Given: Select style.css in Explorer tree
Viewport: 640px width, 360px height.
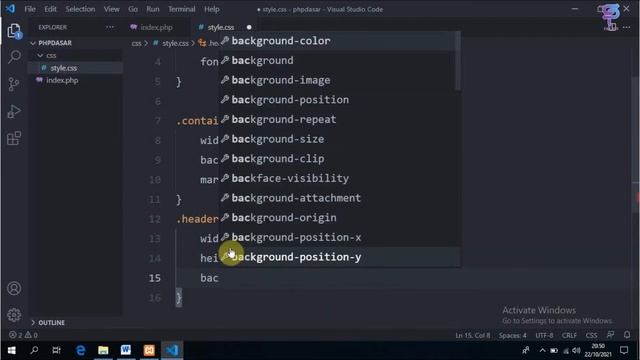Looking at the screenshot, I should point(76,68).
